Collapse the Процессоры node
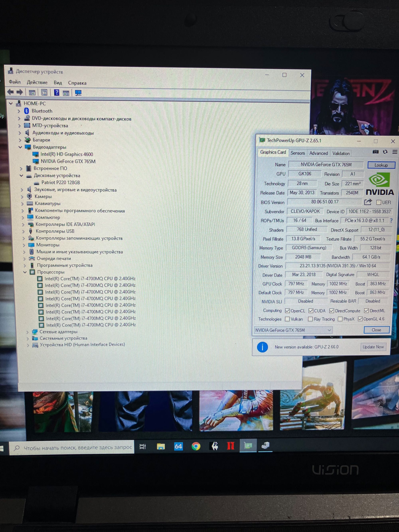Screen dimensions: 399x532 [x=25, y=272]
